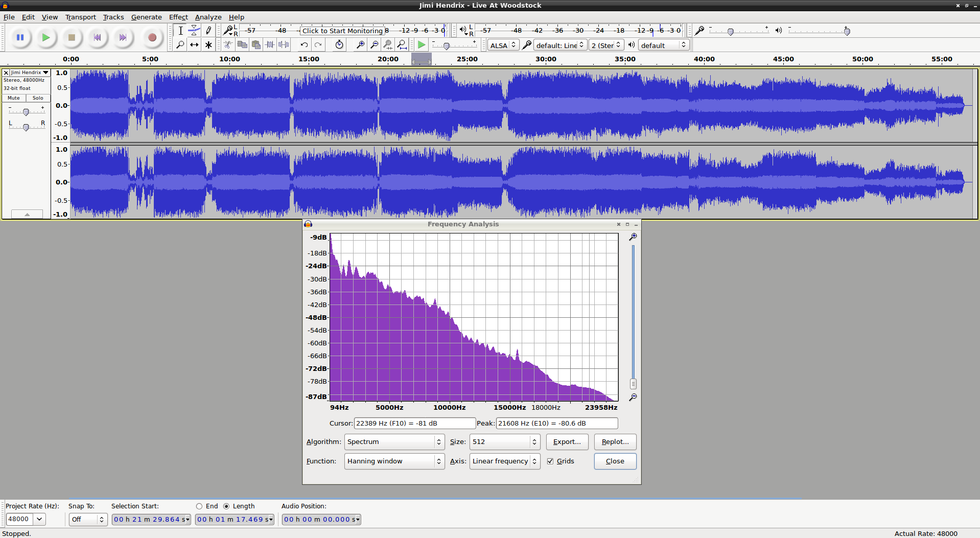Click the Close button in Frequency Analysis

pos(615,461)
